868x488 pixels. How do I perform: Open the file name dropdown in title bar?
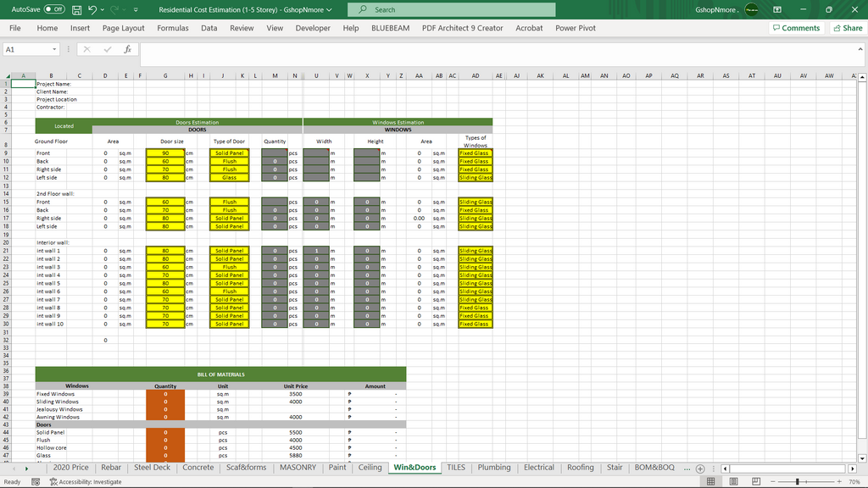(x=329, y=10)
